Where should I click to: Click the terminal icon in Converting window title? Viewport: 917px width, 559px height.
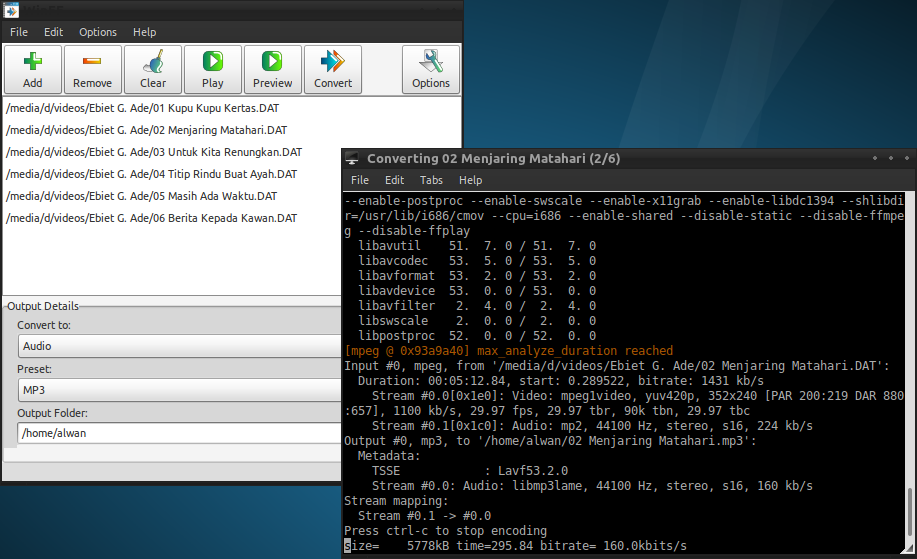(x=352, y=158)
